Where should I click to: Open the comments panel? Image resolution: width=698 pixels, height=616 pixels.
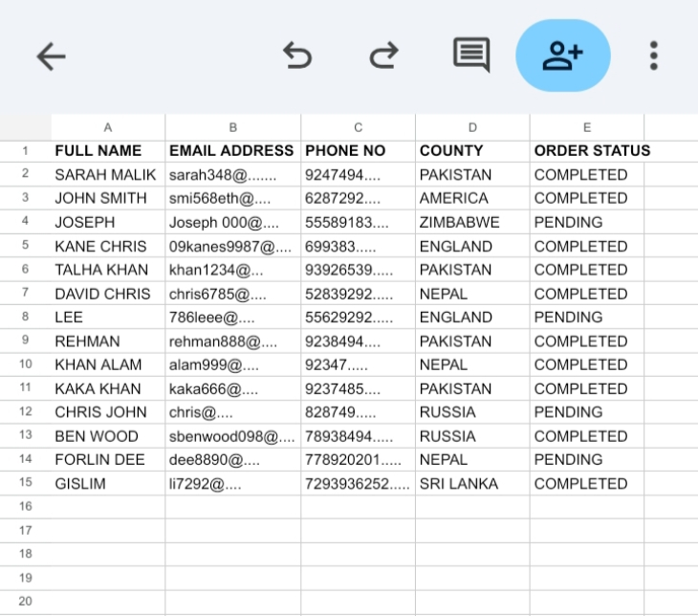coord(470,55)
